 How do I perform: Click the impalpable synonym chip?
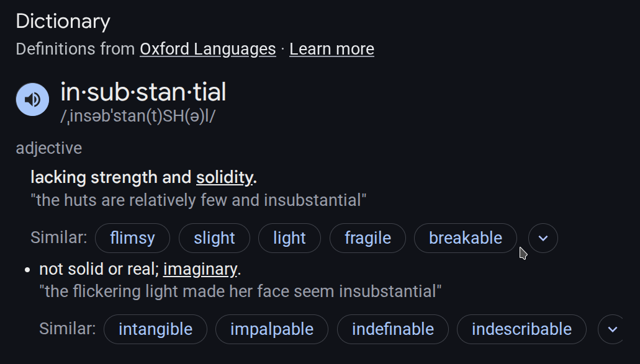pos(271,329)
